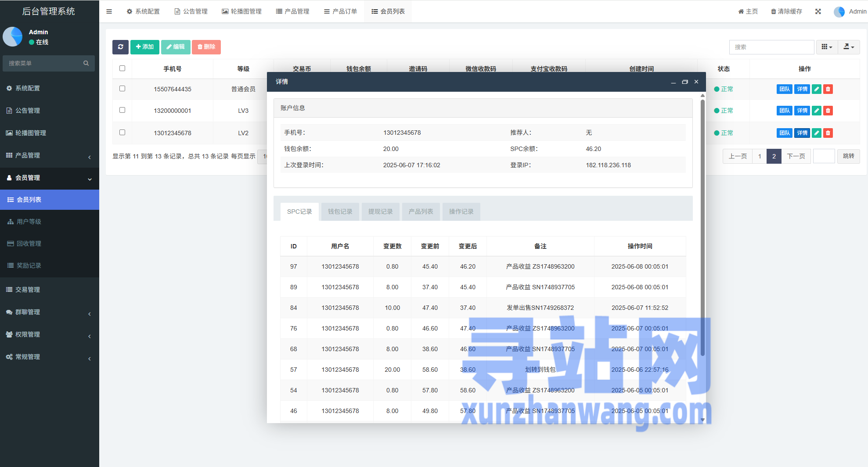
Task: Click red delete trash icon for 13200000001
Action: coord(828,111)
